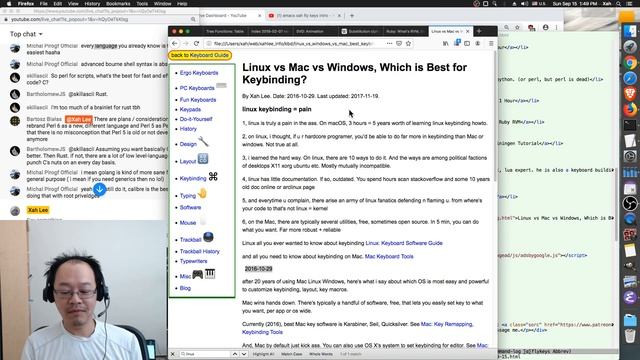Switch to the Substitution tab
640x360 pixels.
[x=360, y=31]
